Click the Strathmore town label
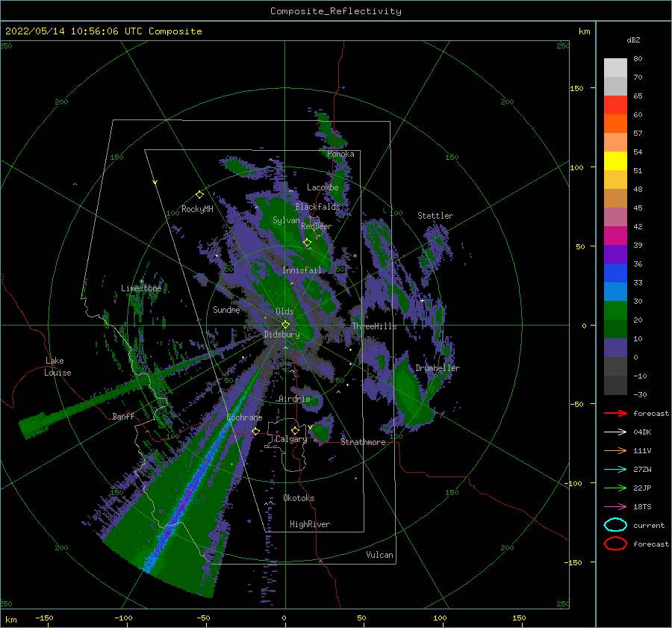This screenshot has height=628, width=672. 363,442
